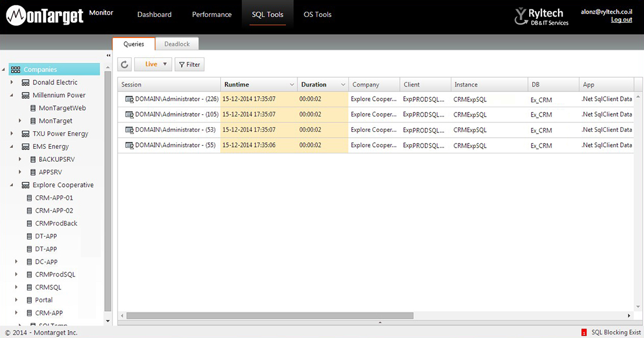
Task: Select the EMS Energy company icon
Action: 25,147
